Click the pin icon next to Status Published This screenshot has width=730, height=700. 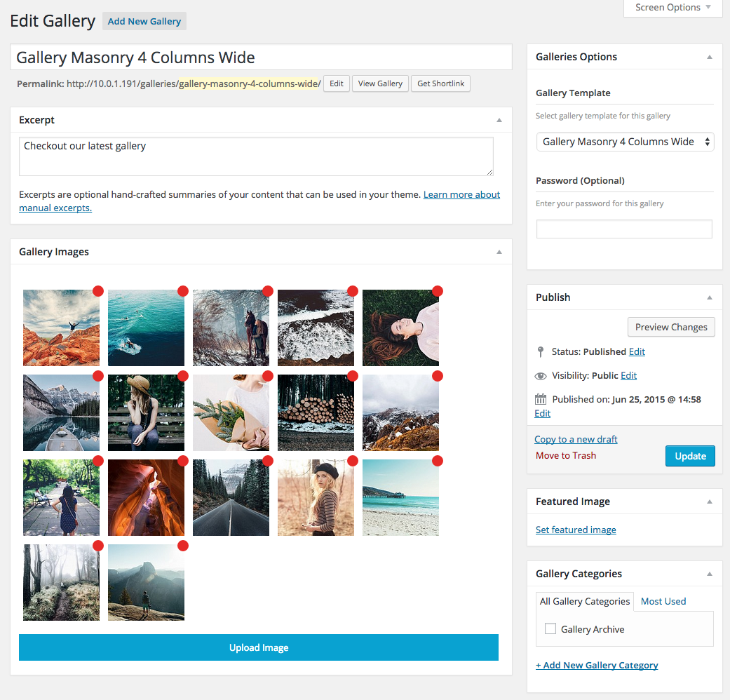541,351
